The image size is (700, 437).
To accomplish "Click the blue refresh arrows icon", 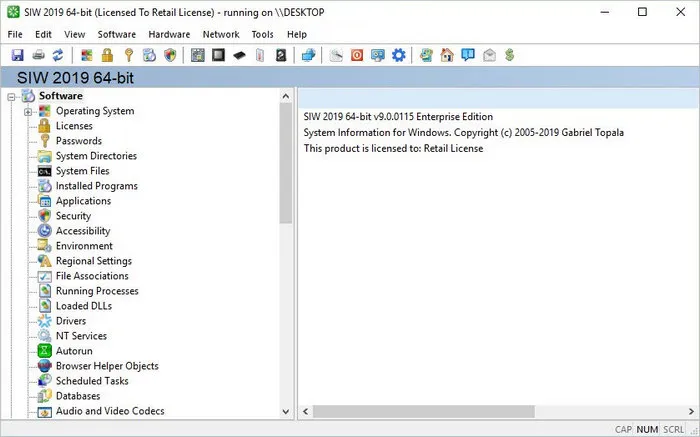I will [x=58, y=55].
